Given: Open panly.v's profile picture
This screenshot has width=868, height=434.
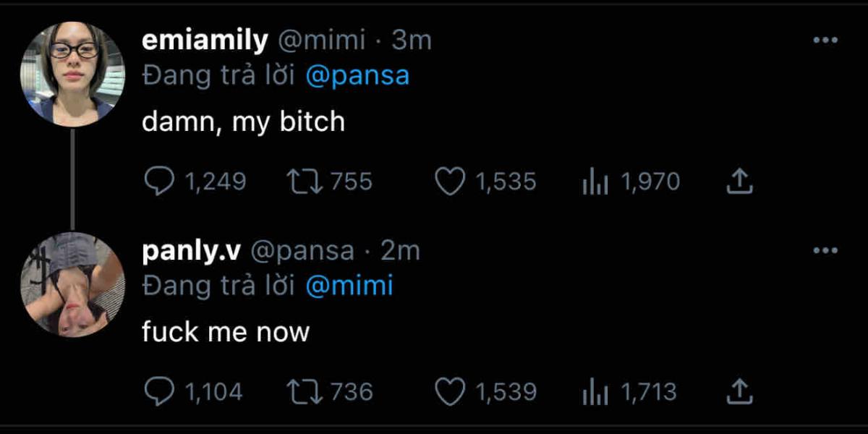Looking at the screenshot, I should 73,284.
